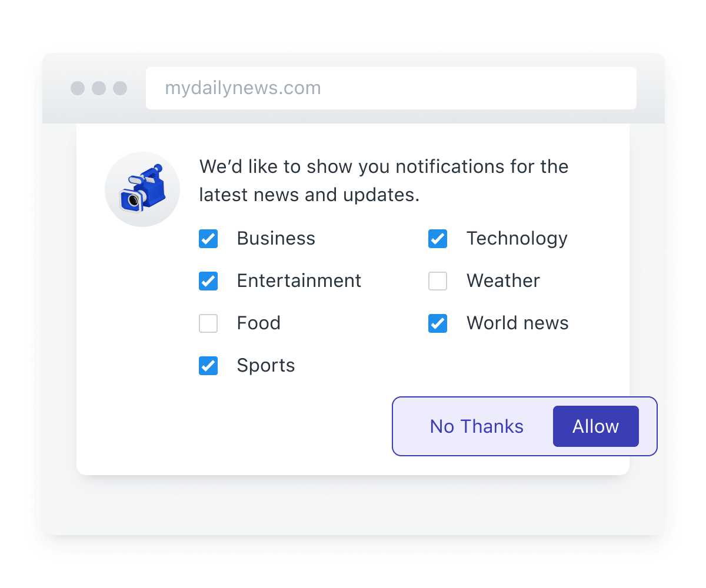
Task: Click the World news label
Action: click(x=517, y=323)
